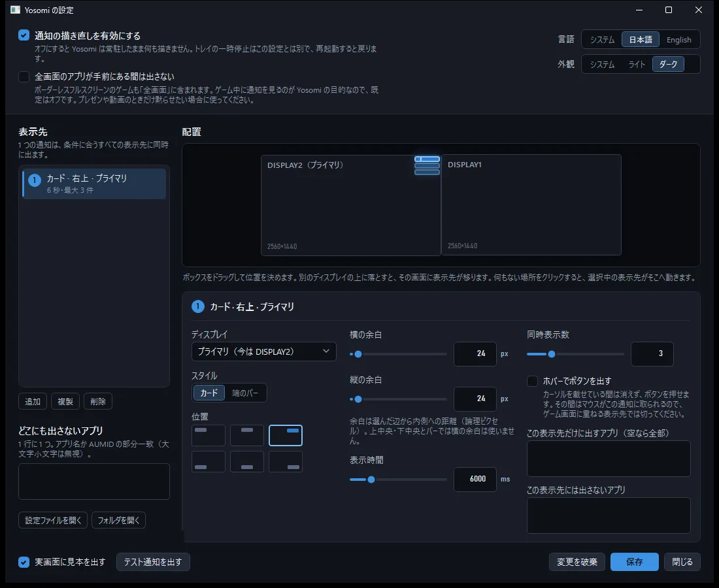Select bottom-center position icon
Image resolution: width=719 pixels, height=588 pixels.
(x=246, y=461)
